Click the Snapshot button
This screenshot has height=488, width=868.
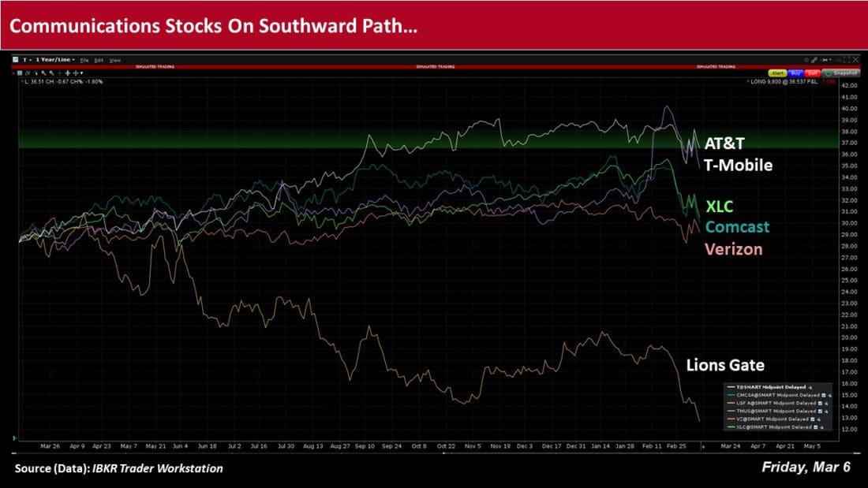coord(841,73)
